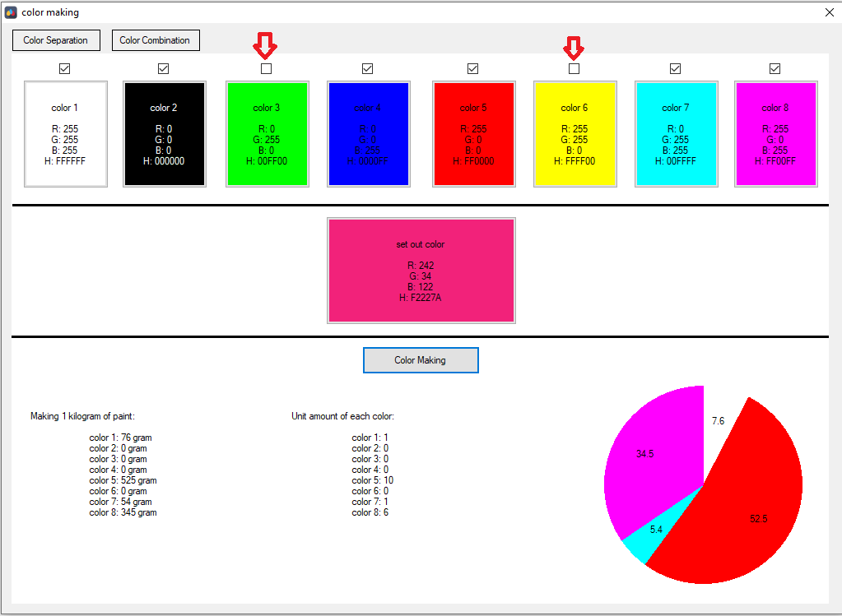Image resolution: width=842 pixels, height=616 pixels.
Task: Click the black color 2 swatch
Action: pyautogui.click(x=164, y=134)
